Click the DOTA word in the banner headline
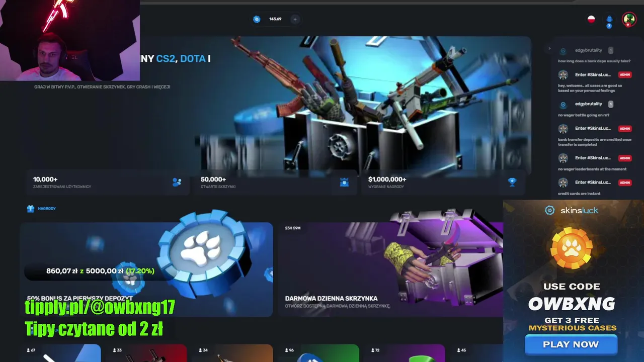 click(x=193, y=59)
